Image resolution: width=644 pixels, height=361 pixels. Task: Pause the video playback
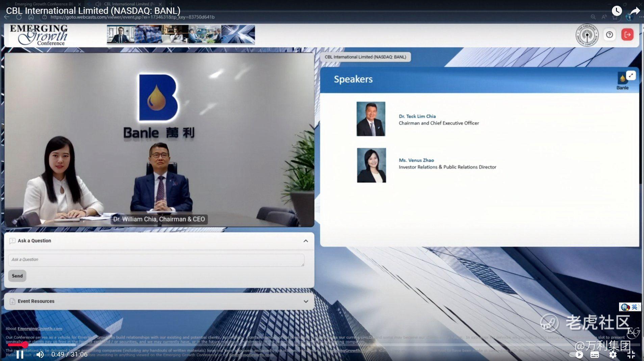click(x=20, y=354)
